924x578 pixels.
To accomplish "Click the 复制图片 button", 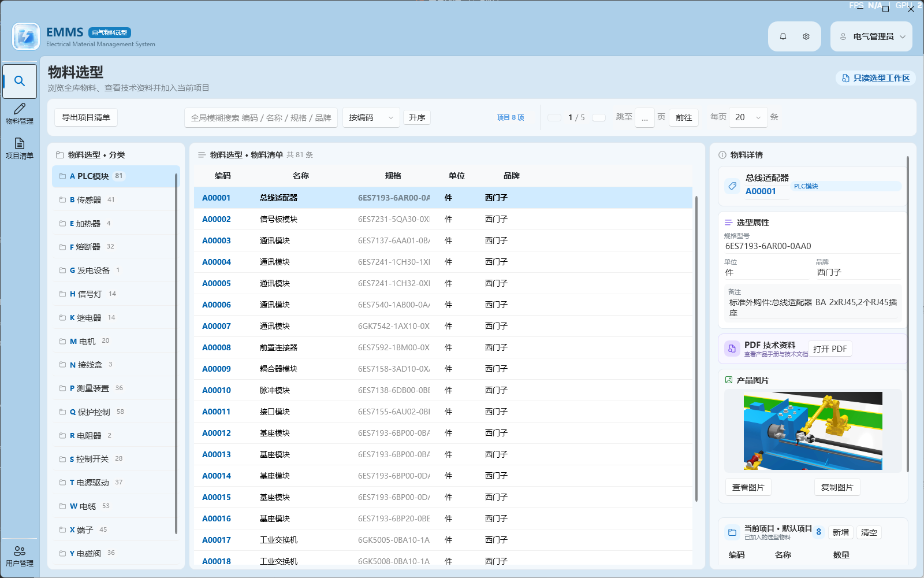I will point(837,487).
